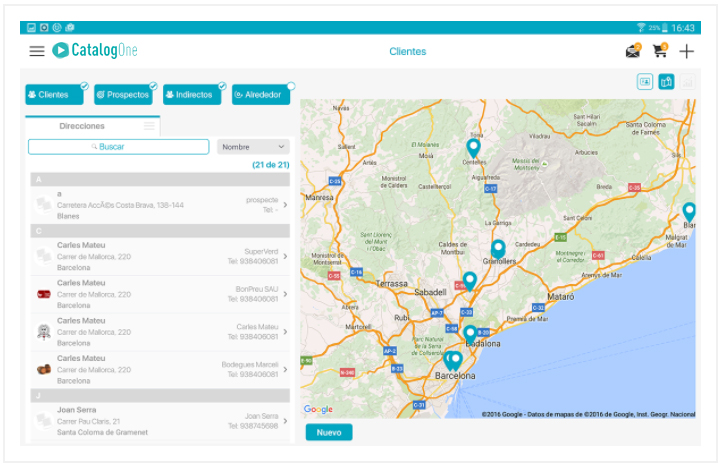Viewport: 723px width, 467px height.
Task: Open Bodegues Marcell row chevron
Action: coord(285,370)
